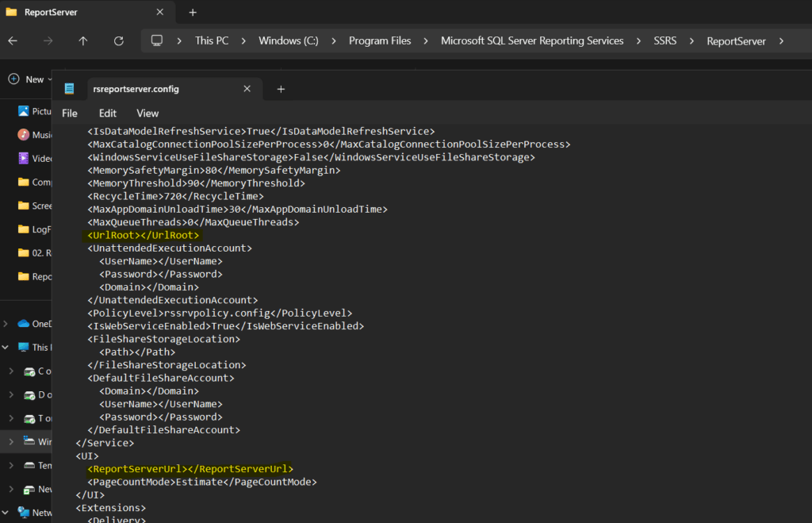The width and height of the screenshot is (812, 523).
Task: Select the Network item in sidebar
Action: 34,513
